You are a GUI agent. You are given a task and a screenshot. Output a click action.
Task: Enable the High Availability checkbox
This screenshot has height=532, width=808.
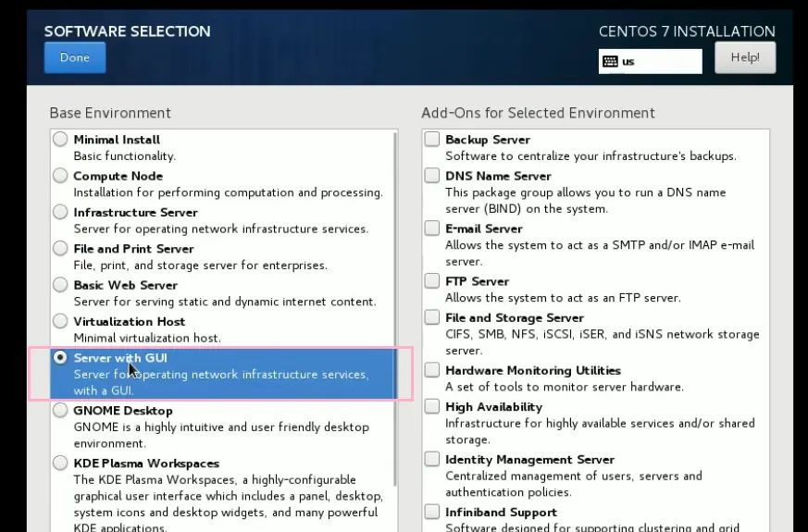coord(432,406)
